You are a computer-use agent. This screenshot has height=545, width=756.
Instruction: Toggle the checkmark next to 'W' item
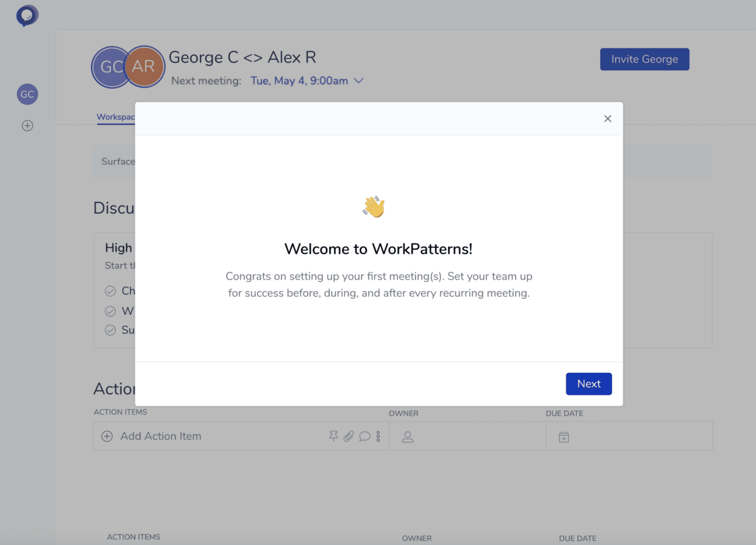coord(110,311)
